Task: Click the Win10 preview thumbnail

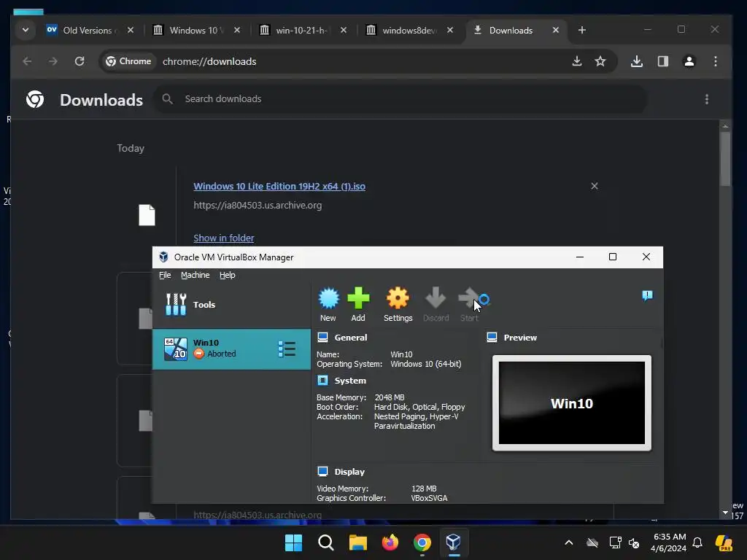Action: coord(572,402)
